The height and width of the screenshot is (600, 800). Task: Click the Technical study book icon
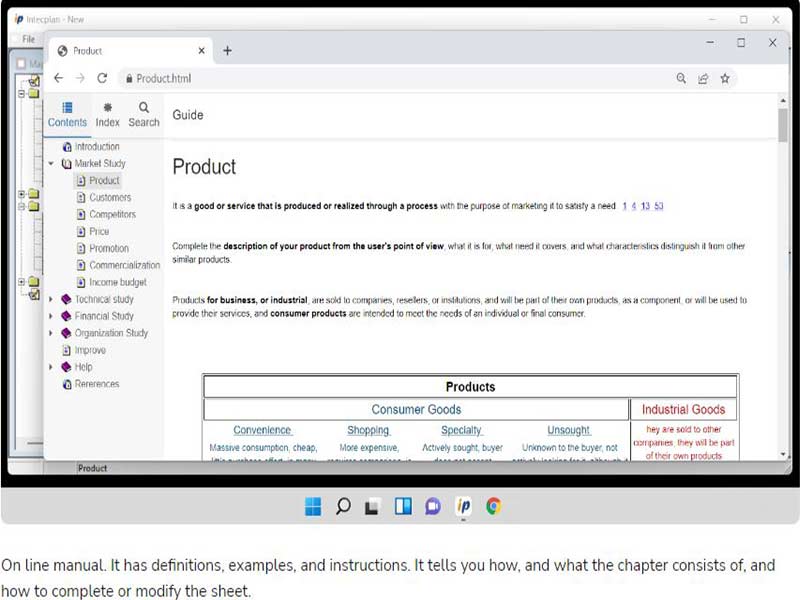pyautogui.click(x=66, y=299)
